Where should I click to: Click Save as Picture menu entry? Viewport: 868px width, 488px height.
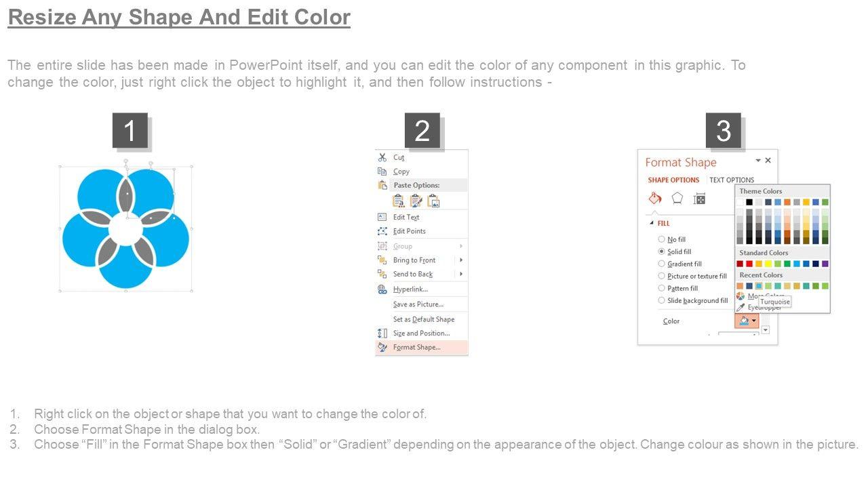click(x=418, y=304)
